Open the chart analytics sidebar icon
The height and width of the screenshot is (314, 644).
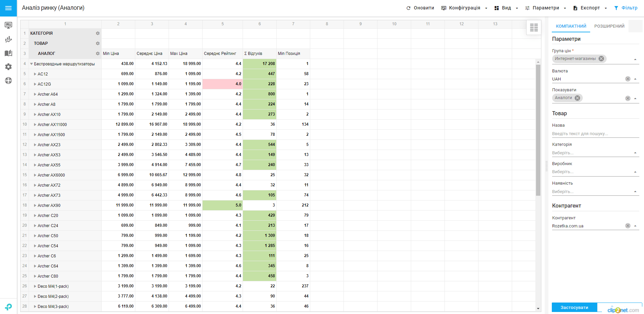point(8,39)
